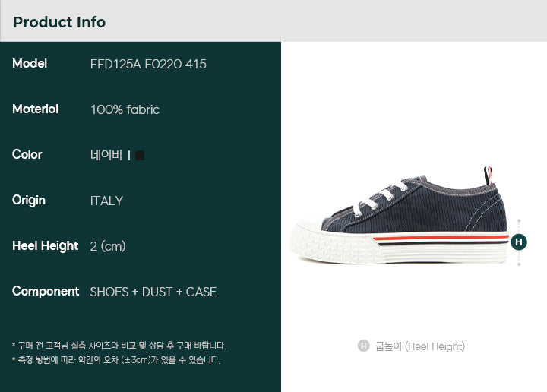Select the ITALY origin value
Image resolution: width=547 pixels, height=392 pixels.
click(106, 201)
